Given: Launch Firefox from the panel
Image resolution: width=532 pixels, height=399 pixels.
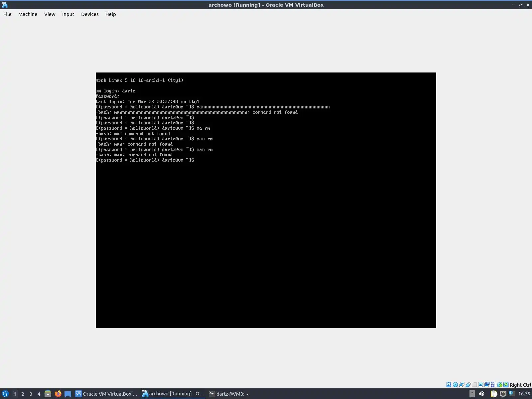Looking at the screenshot, I should [x=58, y=394].
